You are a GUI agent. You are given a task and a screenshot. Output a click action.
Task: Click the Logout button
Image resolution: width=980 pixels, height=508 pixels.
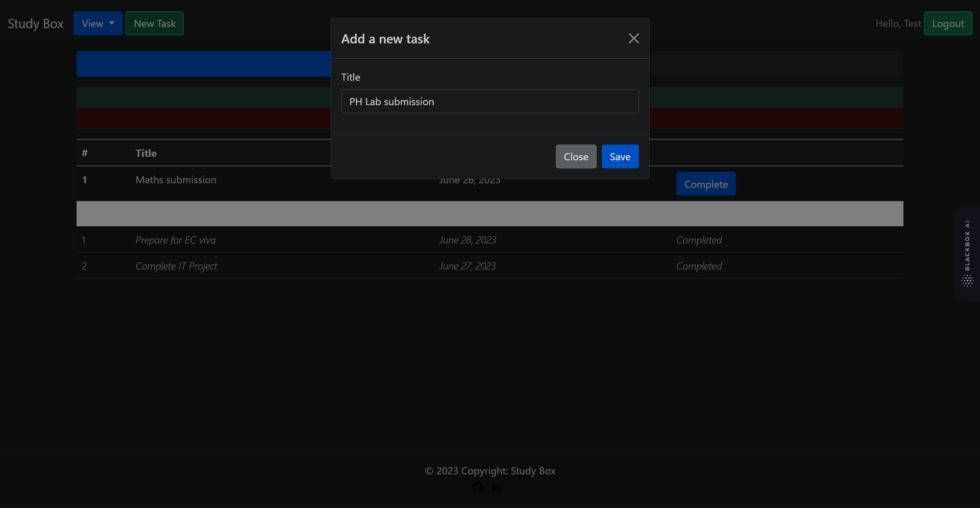coord(948,23)
